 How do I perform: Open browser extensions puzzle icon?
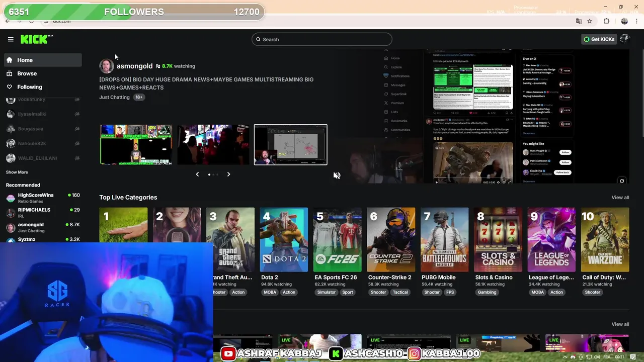(607, 21)
